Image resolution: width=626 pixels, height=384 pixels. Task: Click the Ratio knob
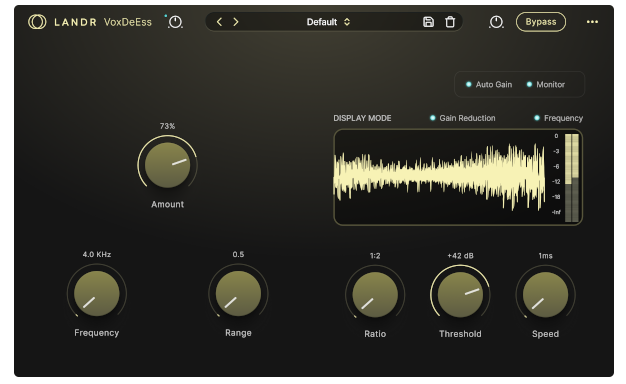[375, 295]
